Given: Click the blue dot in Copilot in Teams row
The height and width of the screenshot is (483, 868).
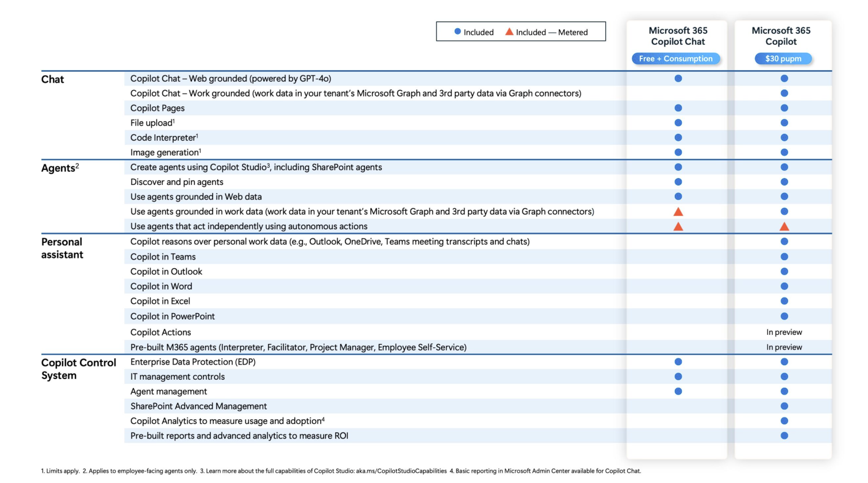Looking at the screenshot, I should pos(784,257).
